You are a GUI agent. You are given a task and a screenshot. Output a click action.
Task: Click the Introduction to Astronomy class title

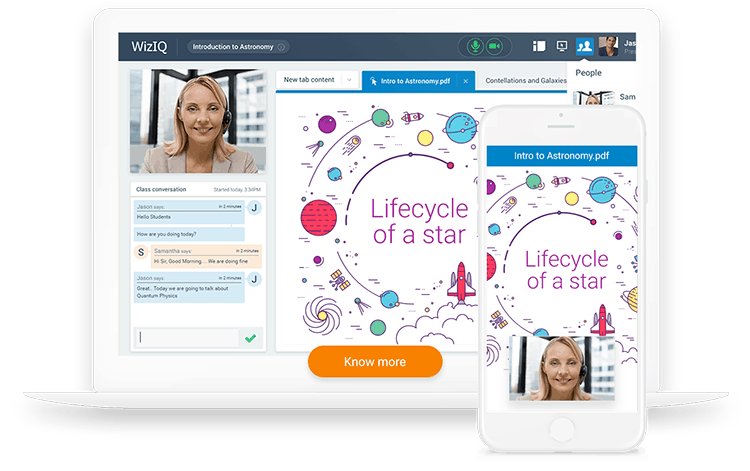[233, 47]
